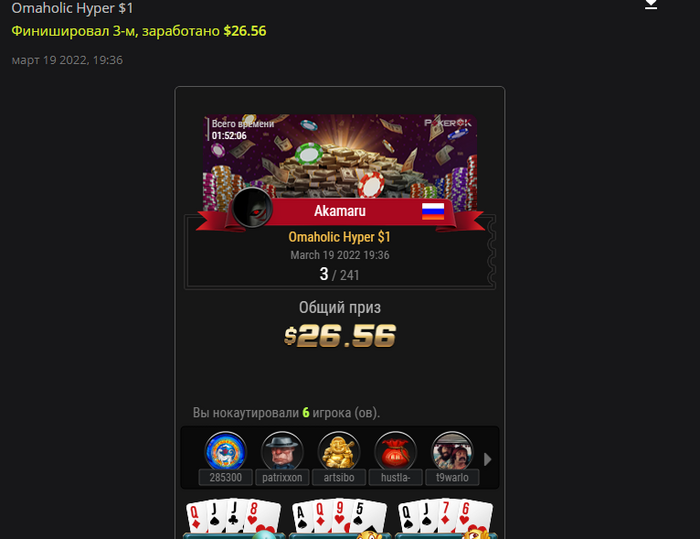
Task: Click Akamaru's dark player avatar
Action: coord(252,208)
